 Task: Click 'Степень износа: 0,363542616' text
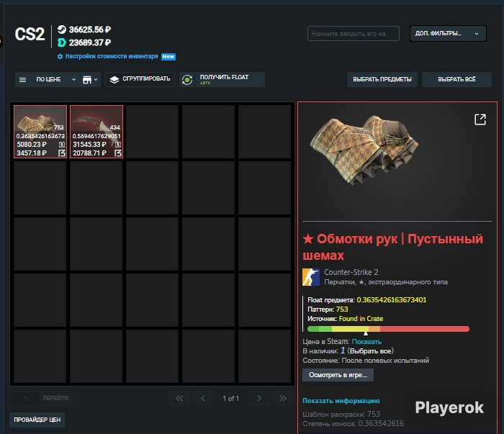tap(353, 423)
